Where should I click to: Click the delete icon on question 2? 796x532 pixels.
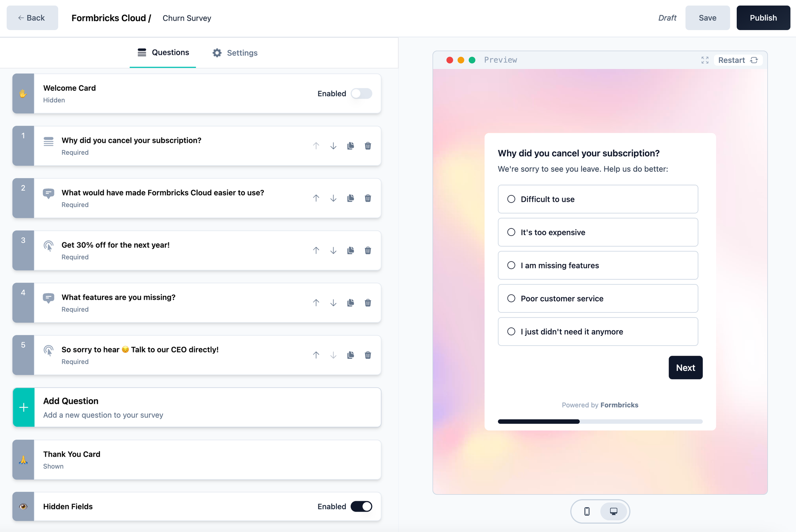pyautogui.click(x=368, y=198)
